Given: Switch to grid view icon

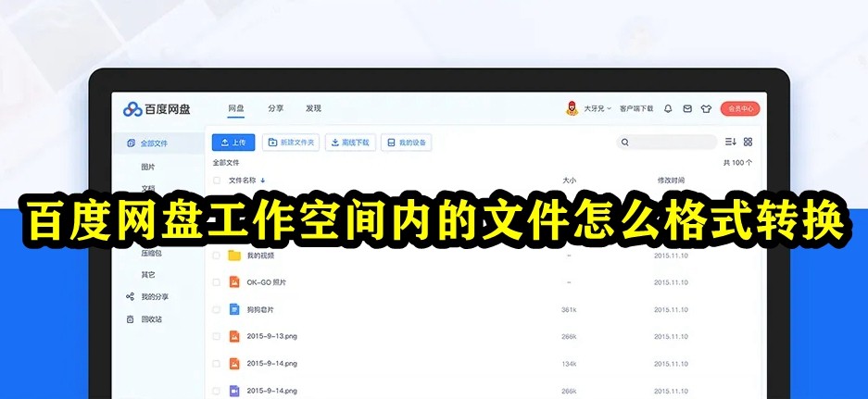Looking at the screenshot, I should click(748, 142).
